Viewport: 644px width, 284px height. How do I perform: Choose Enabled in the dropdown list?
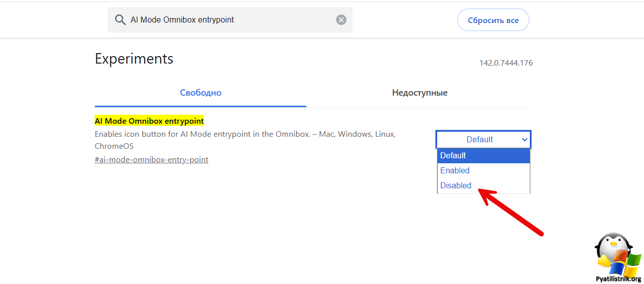(x=483, y=170)
